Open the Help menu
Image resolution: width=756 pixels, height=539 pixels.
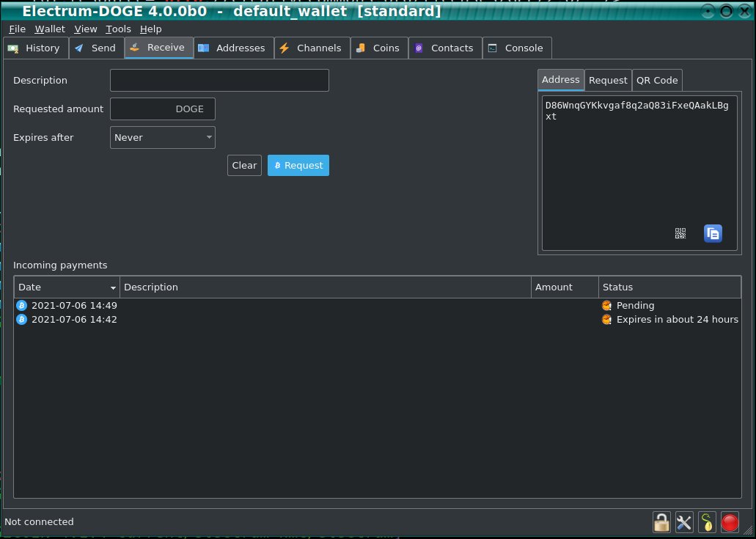point(150,29)
